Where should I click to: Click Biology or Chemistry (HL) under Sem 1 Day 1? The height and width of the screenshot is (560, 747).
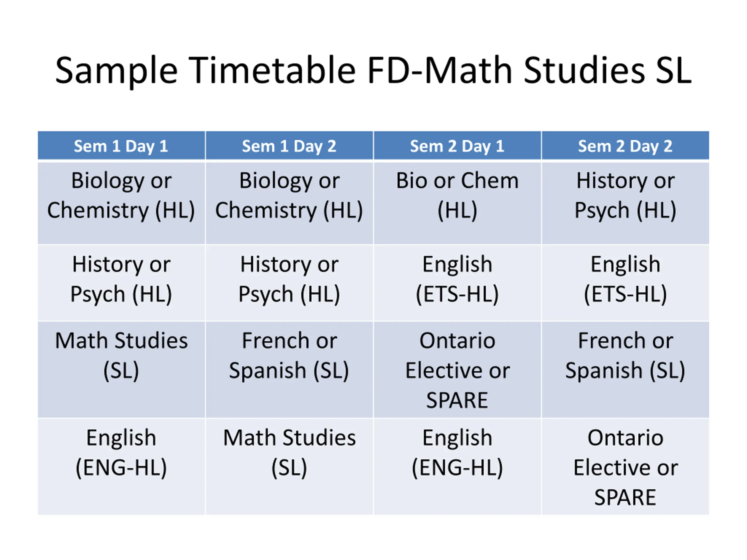pos(121,203)
